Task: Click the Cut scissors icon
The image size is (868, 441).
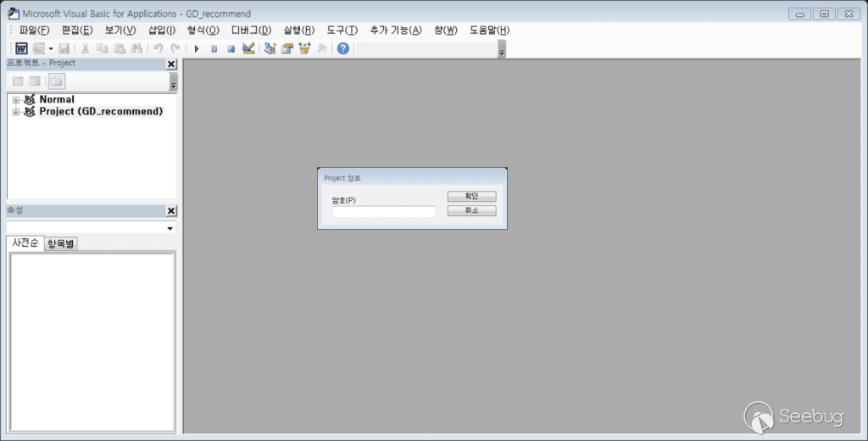Action: 86,48
